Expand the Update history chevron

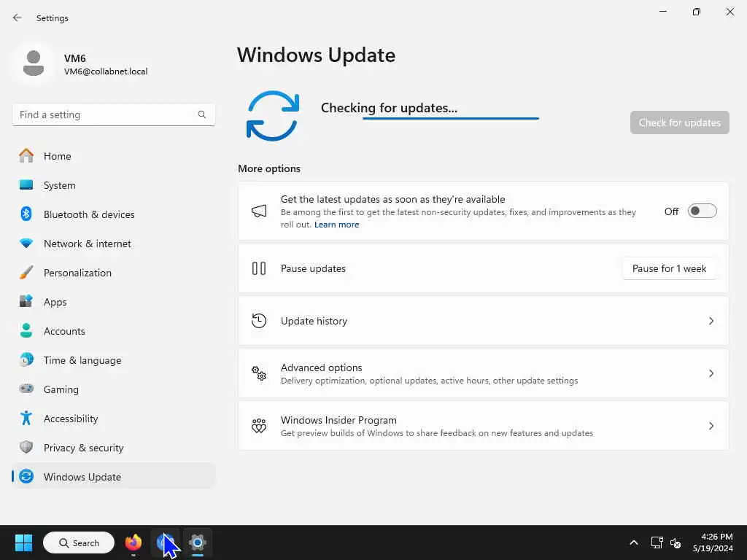click(711, 321)
